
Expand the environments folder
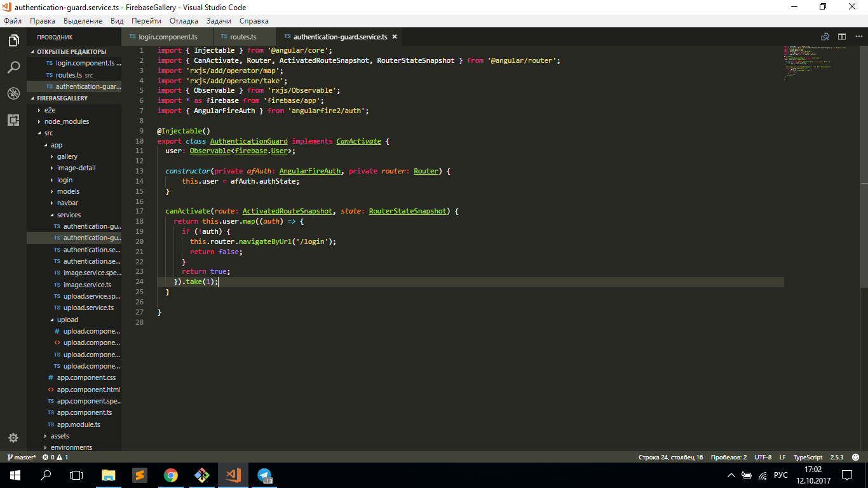pos(71,447)
